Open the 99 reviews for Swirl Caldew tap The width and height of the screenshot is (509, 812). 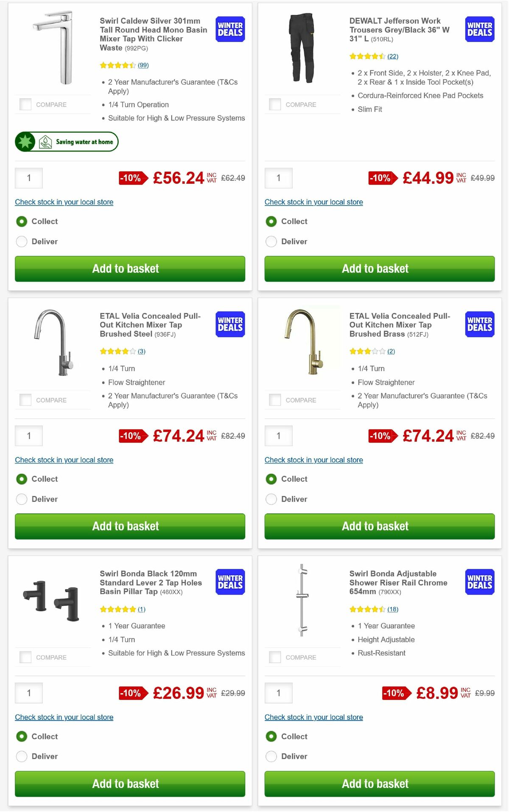click(143, 65)
